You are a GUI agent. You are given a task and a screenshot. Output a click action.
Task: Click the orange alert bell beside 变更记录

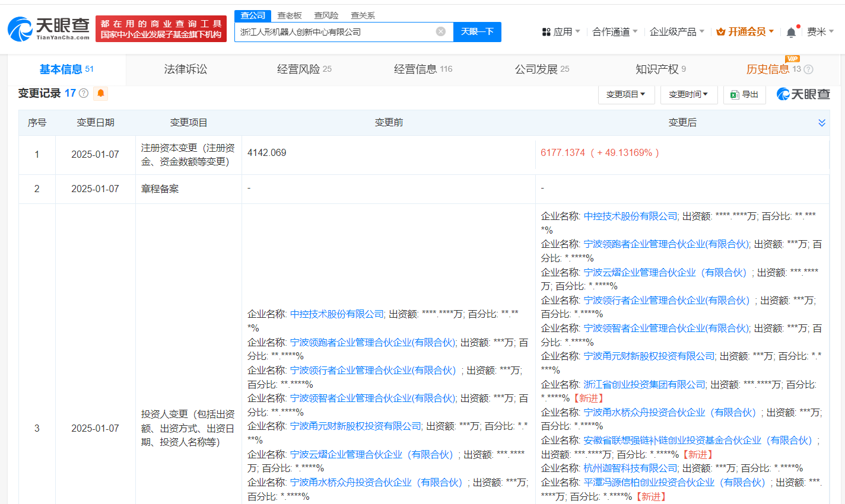tap(101, 93)
